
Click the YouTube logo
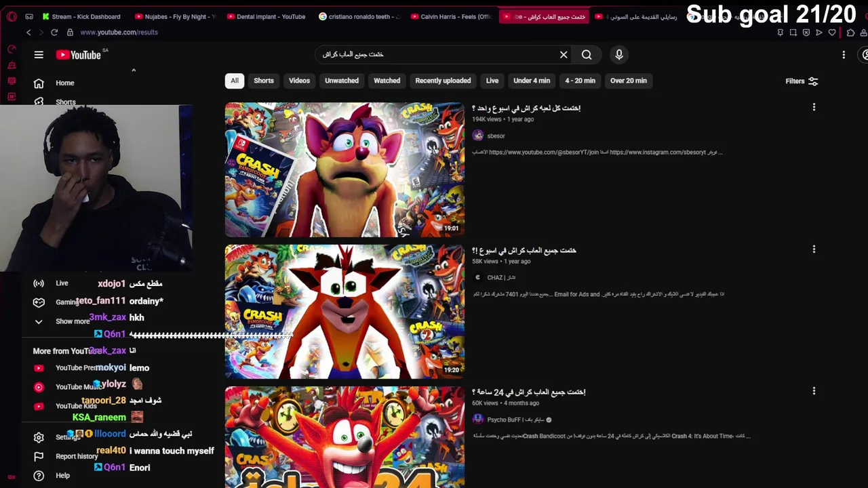[x=79, y=55]
